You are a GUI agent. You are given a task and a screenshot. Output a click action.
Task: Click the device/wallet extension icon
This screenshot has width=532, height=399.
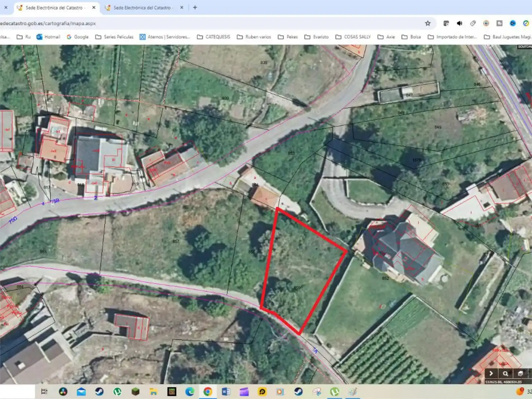[x=446, y=23]
